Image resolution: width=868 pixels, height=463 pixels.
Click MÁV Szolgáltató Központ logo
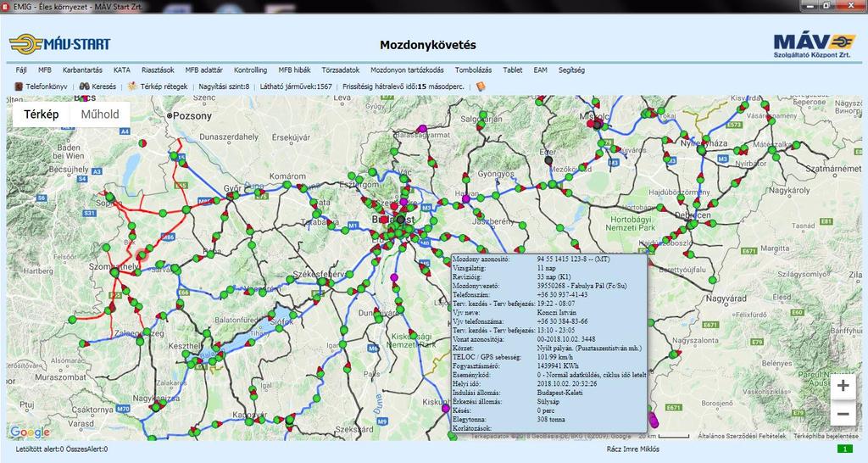pyautogui.click(x=813, y=46)
